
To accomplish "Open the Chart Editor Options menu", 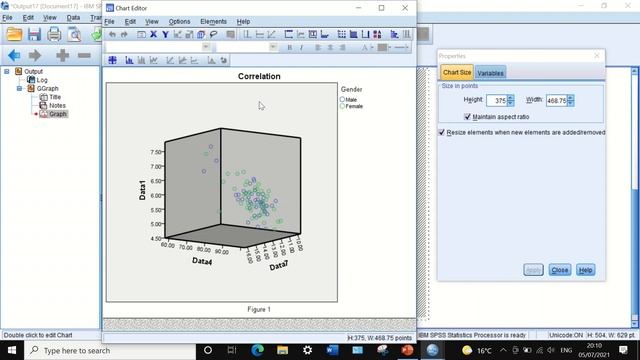I will 180,22.
